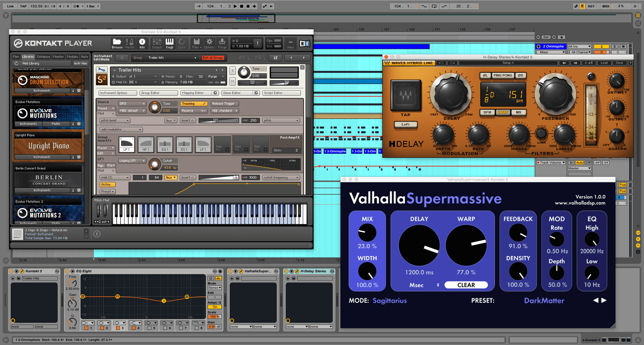Screen dimensions: 644x345
Task: Toggle the LoFi button in H-Delay
Action: (x=405, y=124)
